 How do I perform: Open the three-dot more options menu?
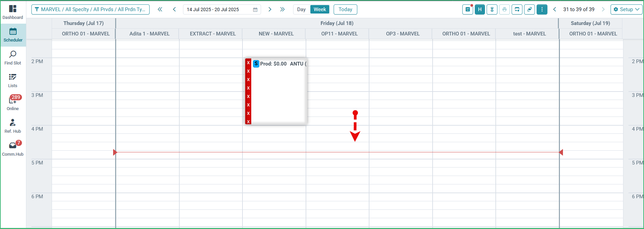pos(542,9)
